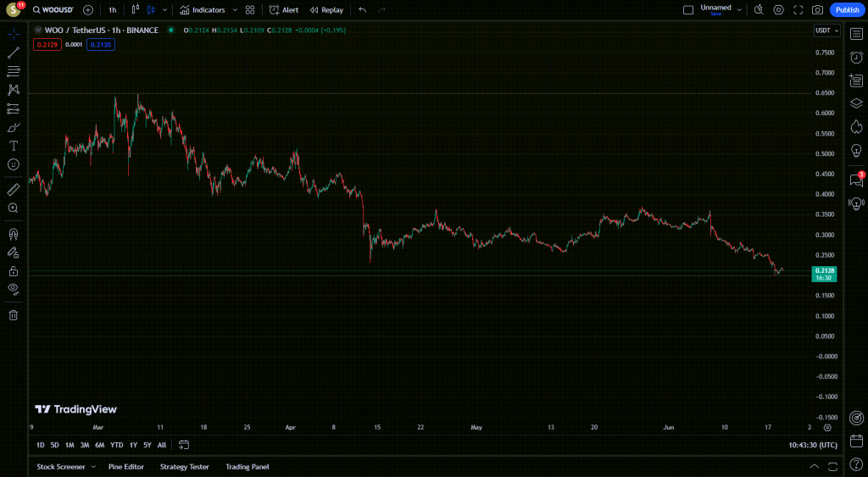Set the range to 1M
868x477 pixels.
tap(70, 445)
